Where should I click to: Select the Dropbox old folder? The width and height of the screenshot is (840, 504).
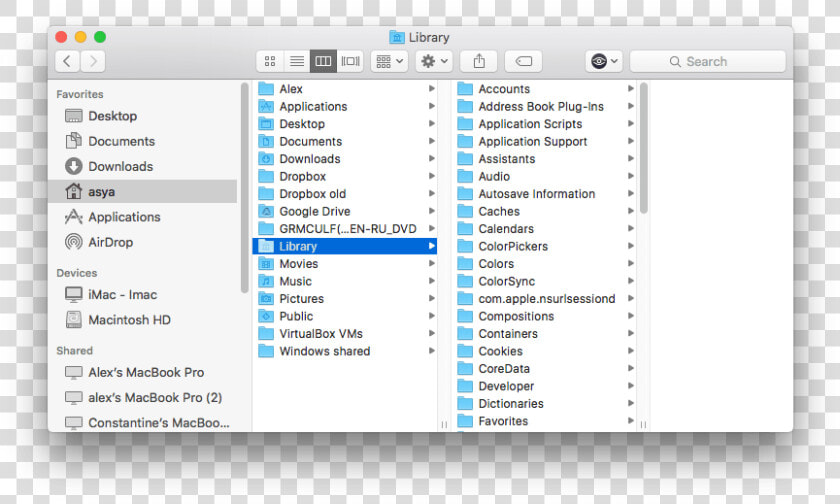coord(344,193)
